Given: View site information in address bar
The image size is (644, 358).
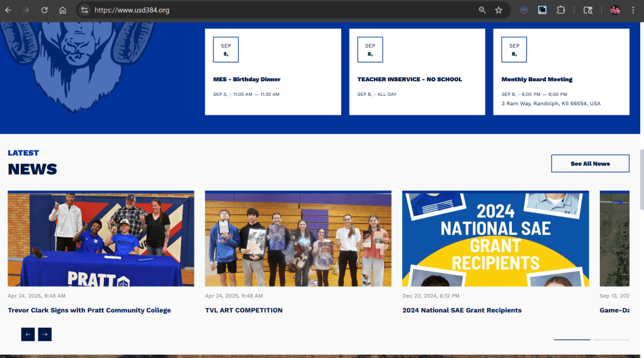Looking at the screenshot, I should click(85, 10).
